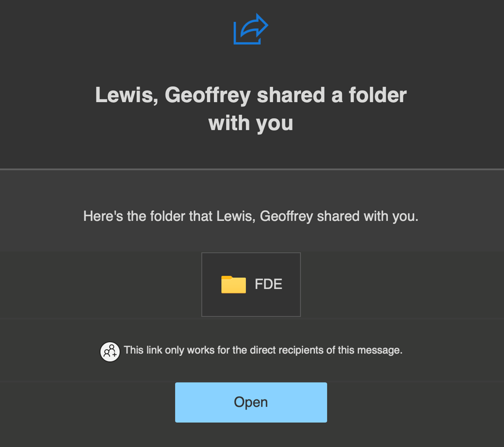Click the word 'Geoffrey' in the bold heading
The width and height of the screenshot is (504, 447).
point(208,95)
